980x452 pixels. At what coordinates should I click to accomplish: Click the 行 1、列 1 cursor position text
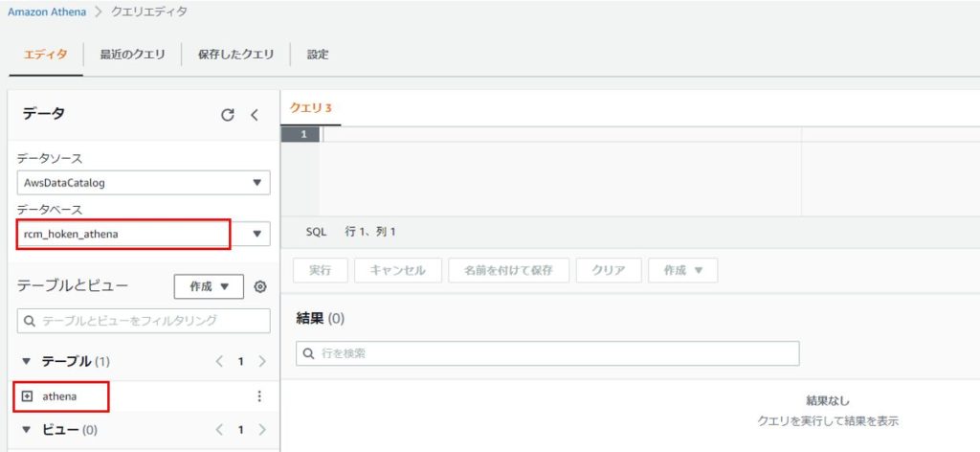(x=370, y=232)
